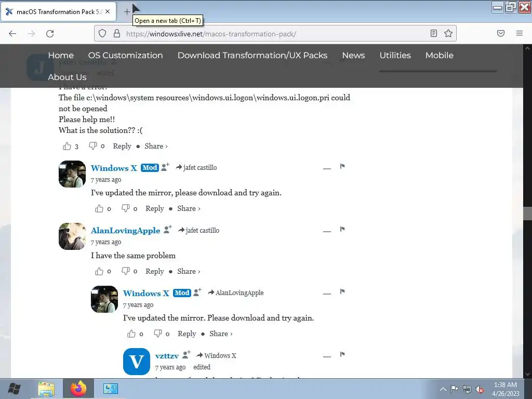Image resolution: width=532 pixels, height=399 pixels.
Task: Click the site security padlock icon
Action: point(117,33)
